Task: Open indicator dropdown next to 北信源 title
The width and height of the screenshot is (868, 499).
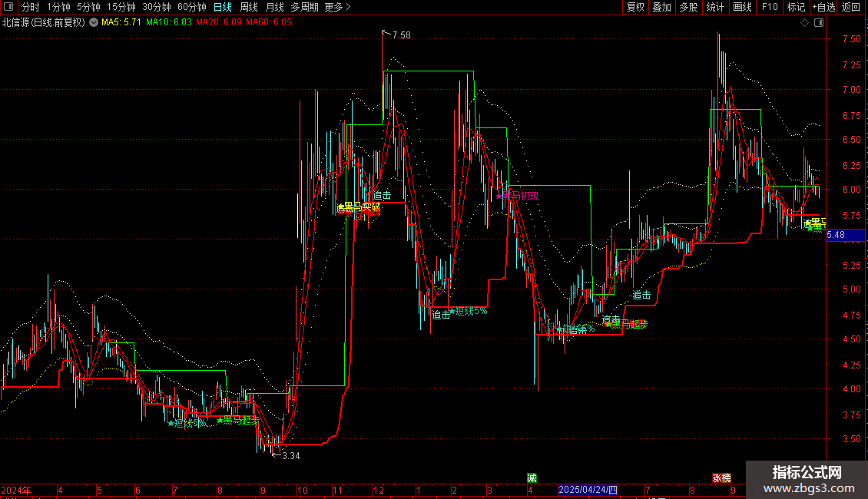Action: [94, 23]
